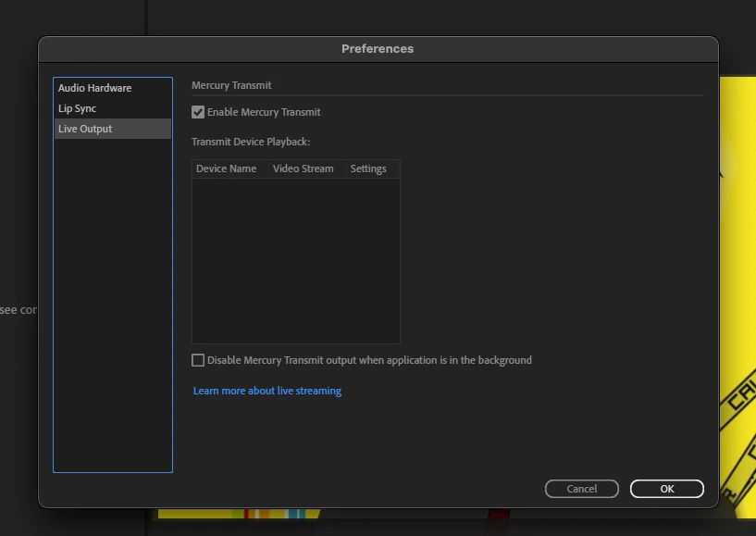Click the Settings column header

(x=372, y=168)
